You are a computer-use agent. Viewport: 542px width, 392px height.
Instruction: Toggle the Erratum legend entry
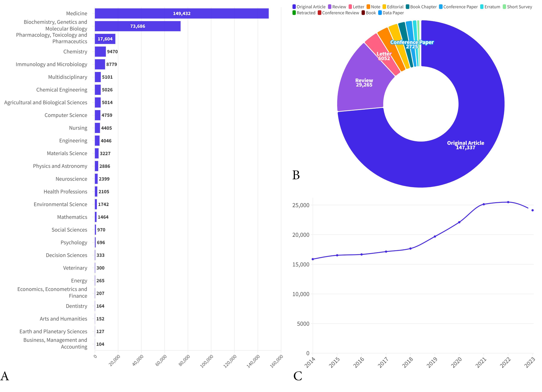click(490, 7)
